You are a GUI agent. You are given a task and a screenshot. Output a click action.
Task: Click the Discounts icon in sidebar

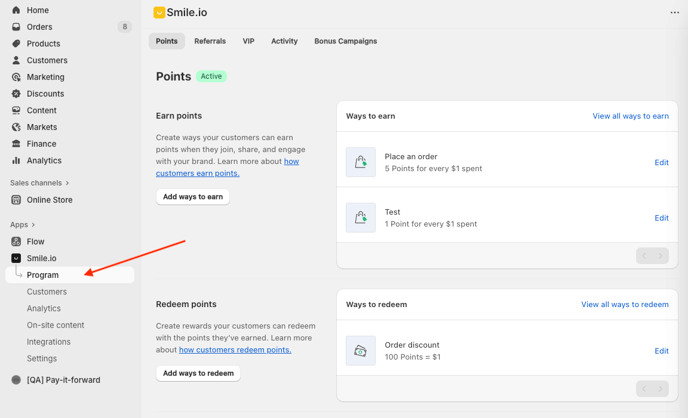(x=16, y=94)
